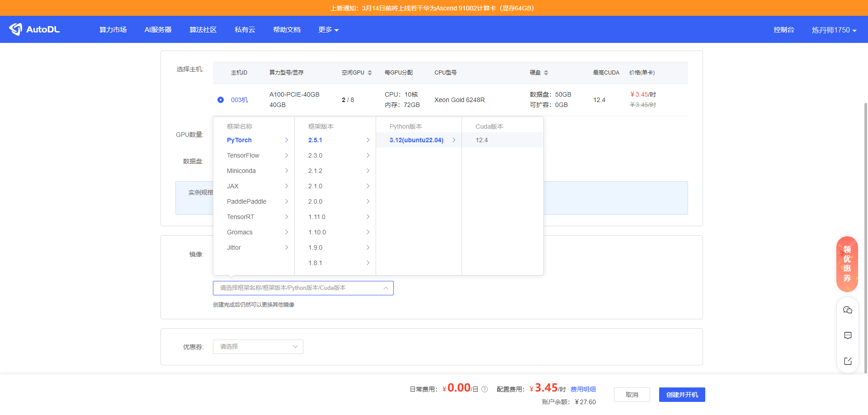Choose framework version 2.3.0
This screenshot has height=415, width=868.
click(335, 155)
